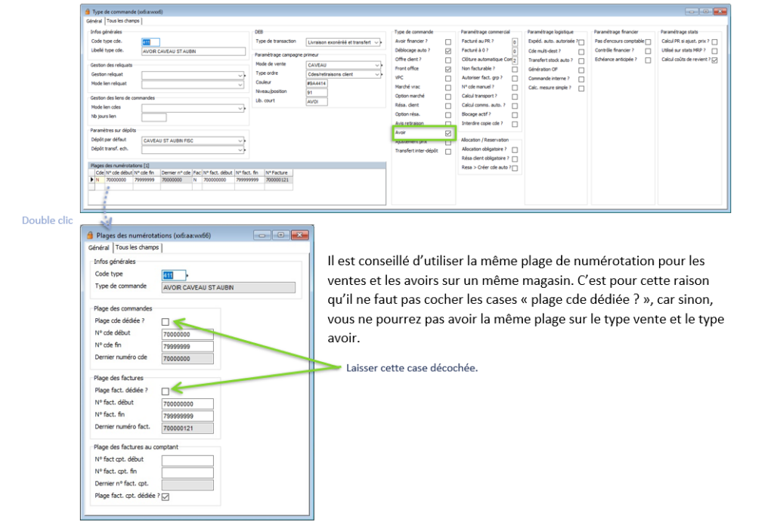Click the Couleur field showing #9A4414
This screenshot has width=774, height=532.
click(x=317, y=83)
